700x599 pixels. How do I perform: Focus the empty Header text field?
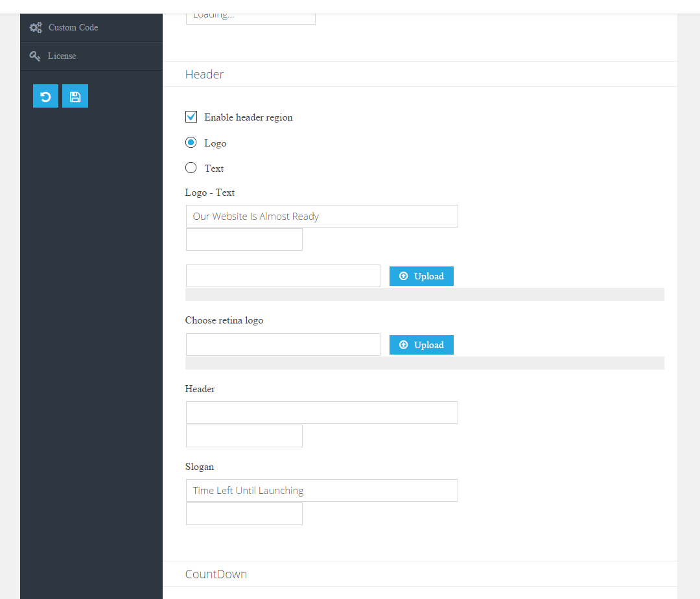pyautogui.click(x=321, y=413)
